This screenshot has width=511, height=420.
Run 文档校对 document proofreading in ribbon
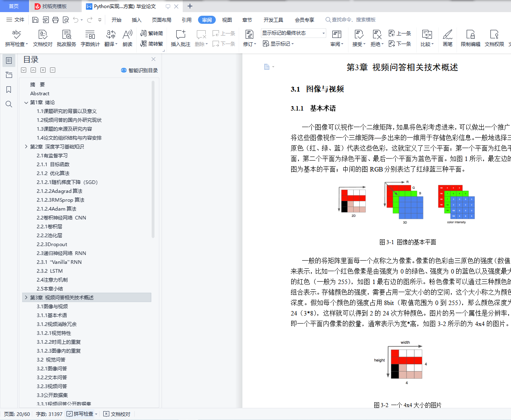[43, 38]
